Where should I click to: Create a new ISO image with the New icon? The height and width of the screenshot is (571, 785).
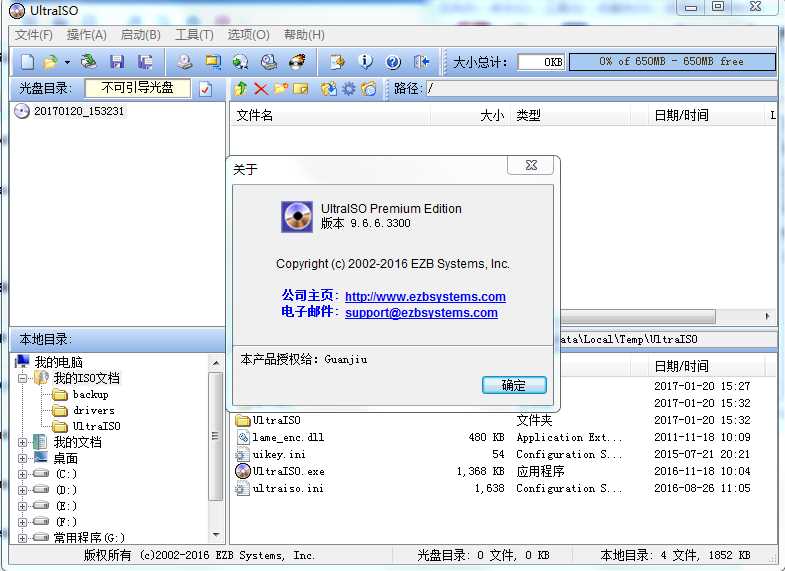pos(28,62)
